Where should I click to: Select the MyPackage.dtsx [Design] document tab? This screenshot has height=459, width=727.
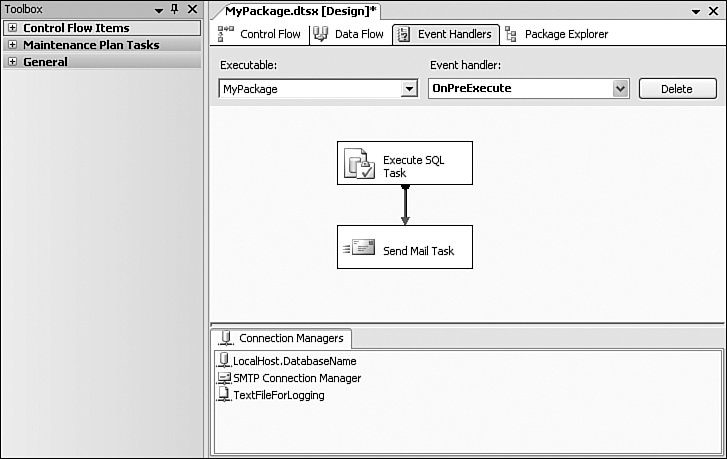[300, 11]
